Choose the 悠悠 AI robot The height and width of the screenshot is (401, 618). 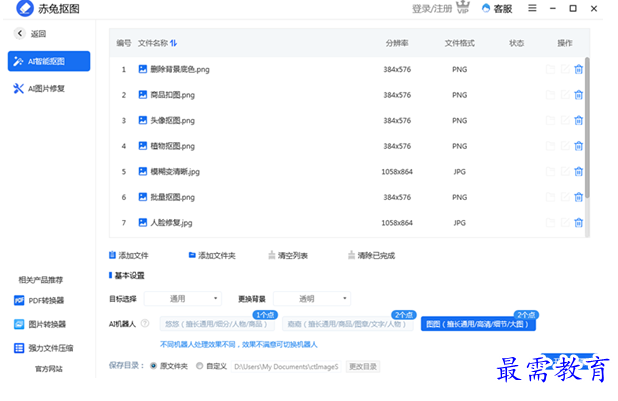tap(216, 324)
